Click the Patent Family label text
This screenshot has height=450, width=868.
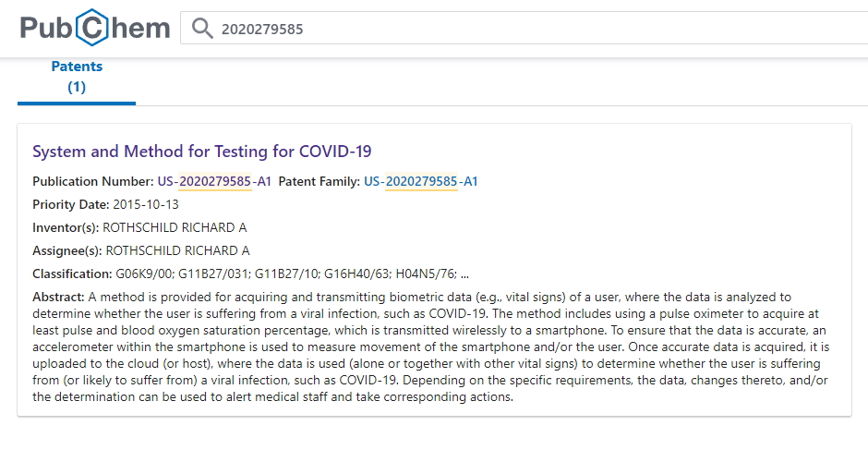click(x=319, y=181)
